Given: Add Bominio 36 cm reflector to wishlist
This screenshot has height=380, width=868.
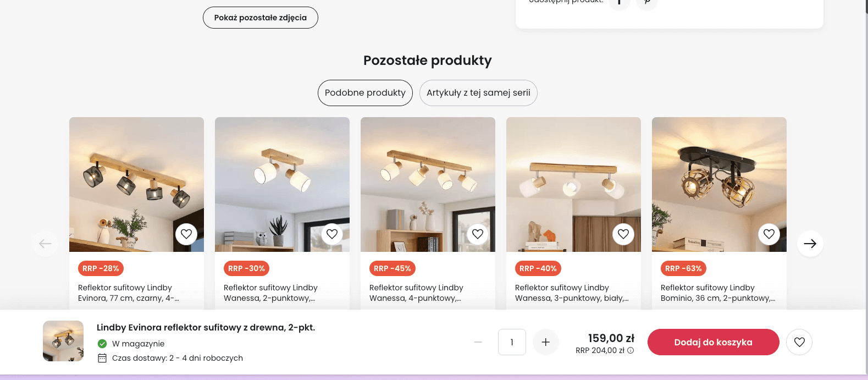Looking at the screenshot, I should (x=769, y=234).
